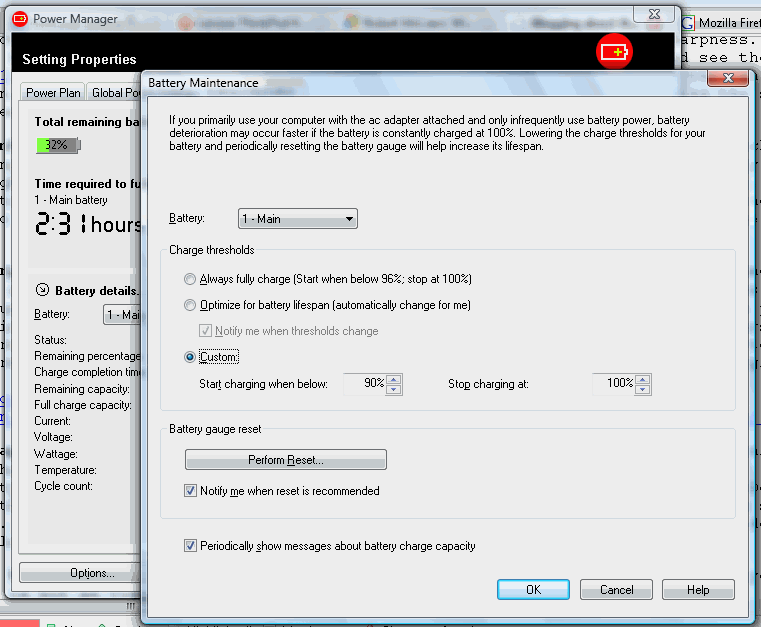Click the Mozilla Firefox window title
This screenshot has width=761, height=627.
click(x=729, y=22)
